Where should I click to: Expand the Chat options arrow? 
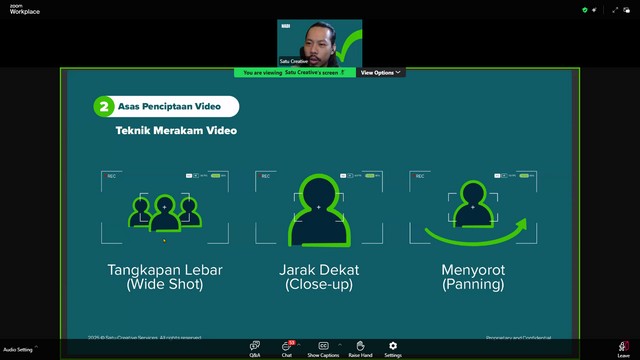point(298,345)
